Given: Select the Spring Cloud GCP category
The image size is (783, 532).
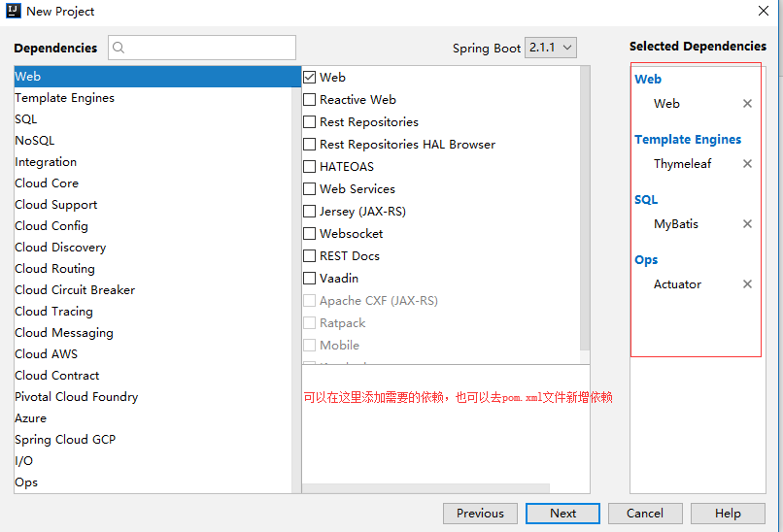Looking at the screenshot, I should (153, 439).
